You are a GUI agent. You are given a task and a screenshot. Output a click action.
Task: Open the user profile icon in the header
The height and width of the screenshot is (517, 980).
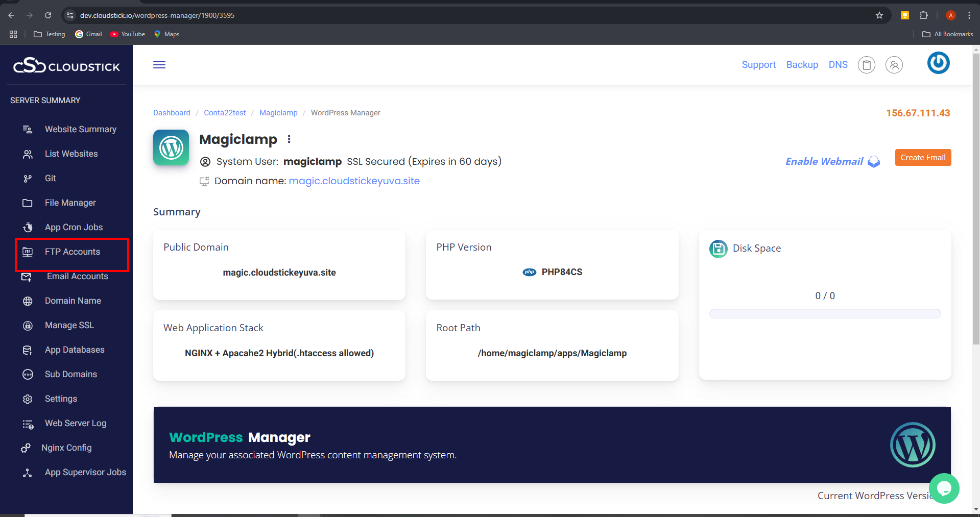coord(894,65)
